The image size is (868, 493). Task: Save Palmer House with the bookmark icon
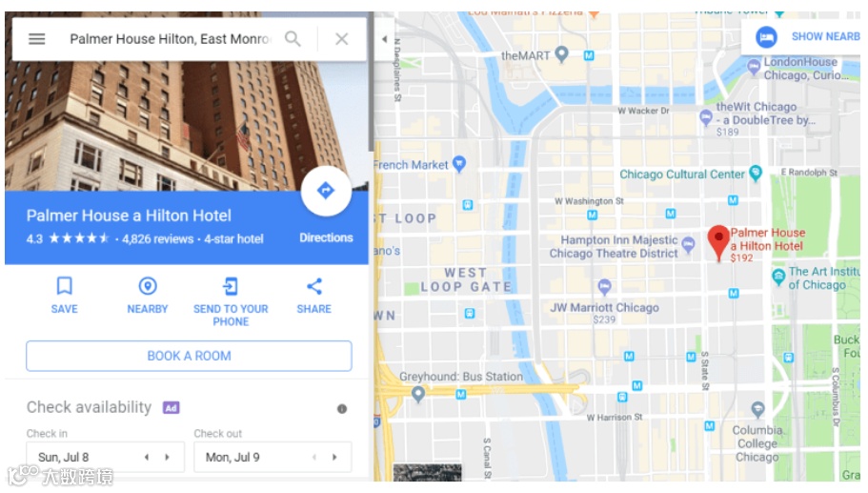[64, 286]
